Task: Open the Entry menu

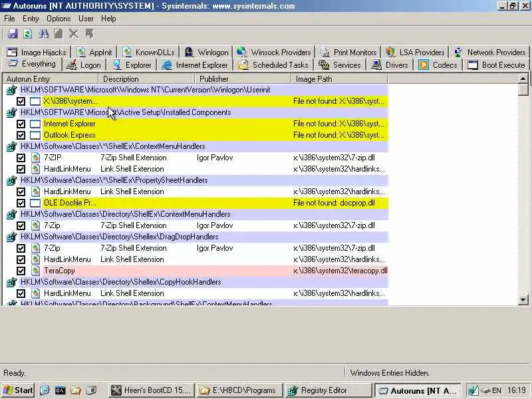Action: 31,19
